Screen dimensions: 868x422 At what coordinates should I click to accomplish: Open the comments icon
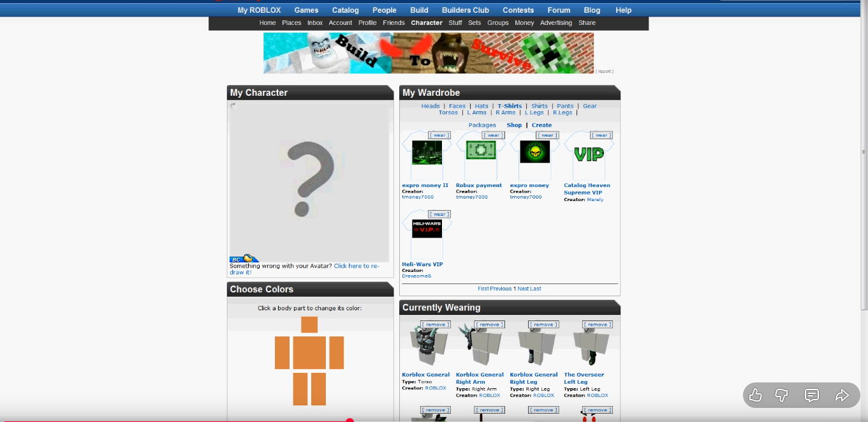click(x=811, y=395)
